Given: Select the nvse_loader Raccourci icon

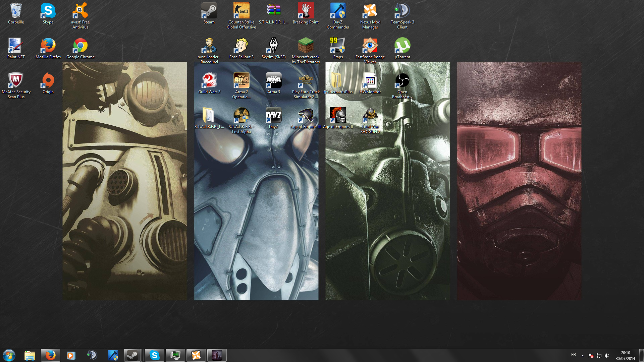Looking at the screenshot, I should [209, 51].
